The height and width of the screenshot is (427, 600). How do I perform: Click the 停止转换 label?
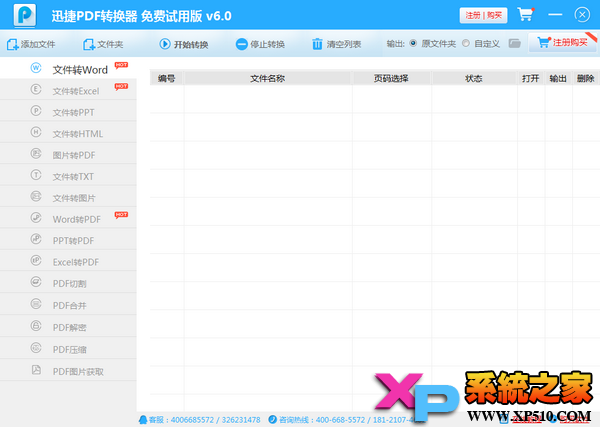pos(267,44)
